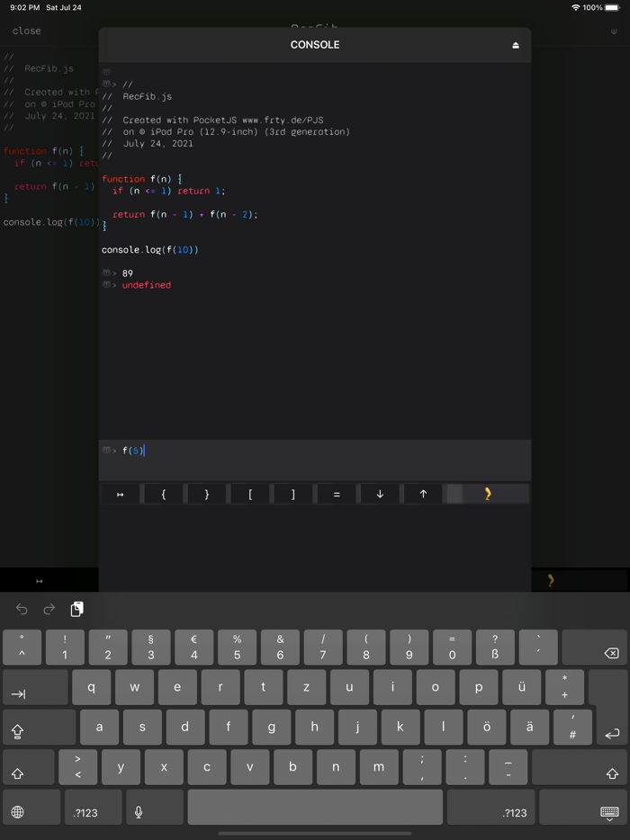Tap the less-than greater-than key
This screenshot has height=840, width=630.
click(78, 767)
